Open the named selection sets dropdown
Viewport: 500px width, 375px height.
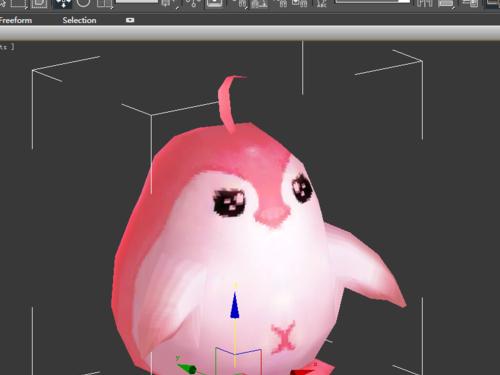tap(372, 2)
